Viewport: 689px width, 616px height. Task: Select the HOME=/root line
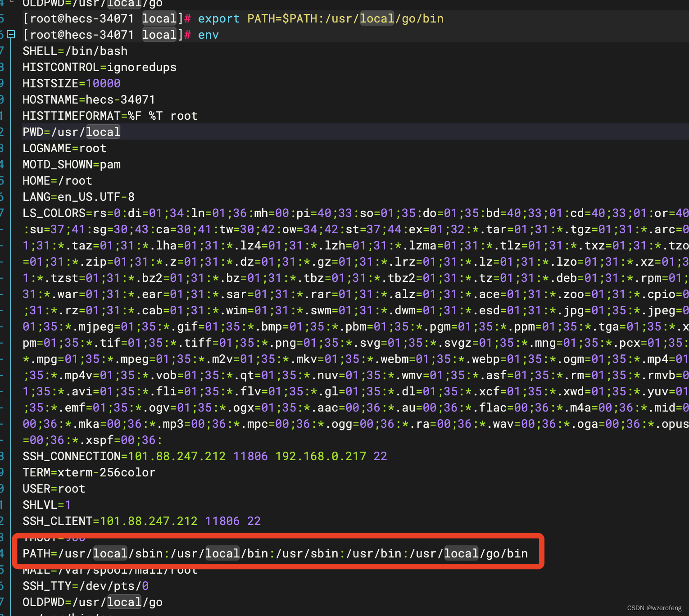58,181
